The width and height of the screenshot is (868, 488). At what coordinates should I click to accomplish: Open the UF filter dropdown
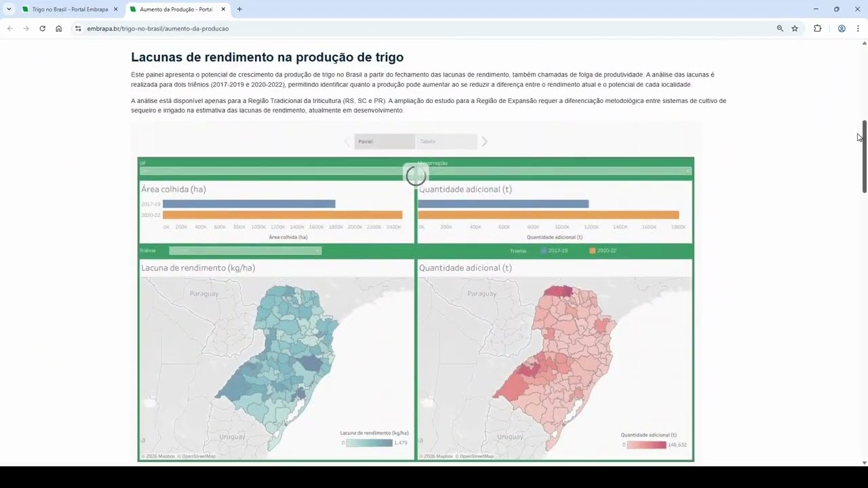click(x=277, y=171)
